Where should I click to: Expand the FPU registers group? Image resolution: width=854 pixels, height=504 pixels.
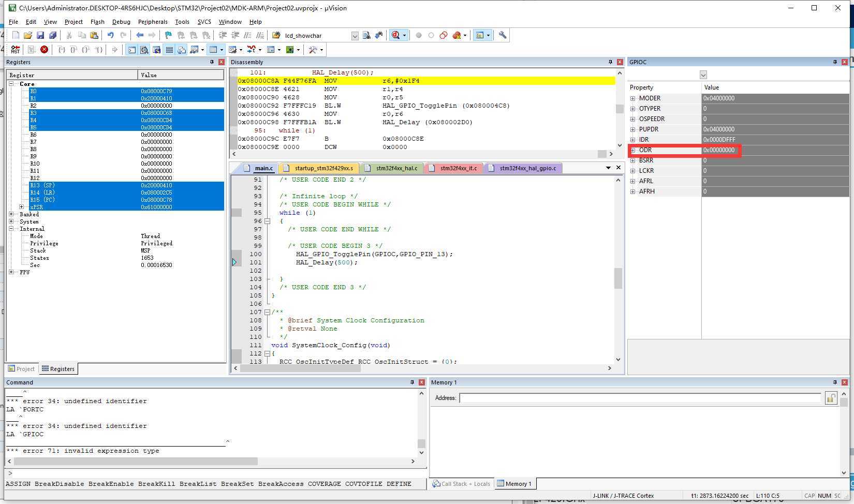click(x=11, y=272)
